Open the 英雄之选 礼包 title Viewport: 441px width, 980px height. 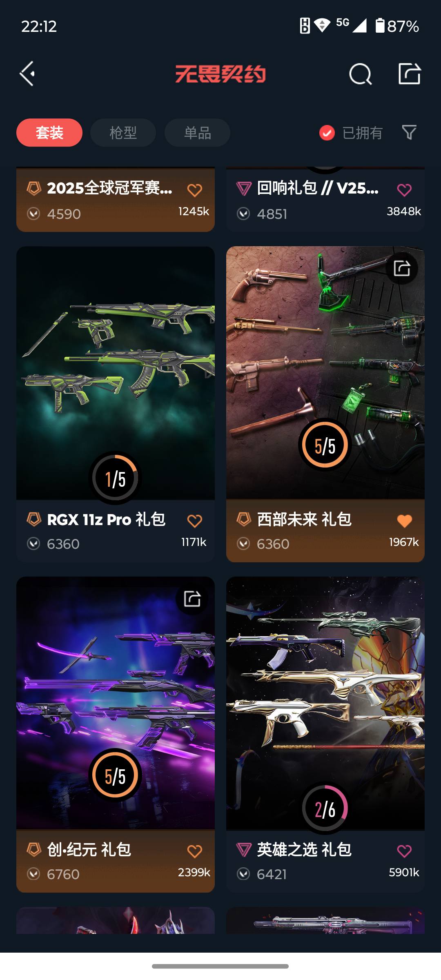304,850
